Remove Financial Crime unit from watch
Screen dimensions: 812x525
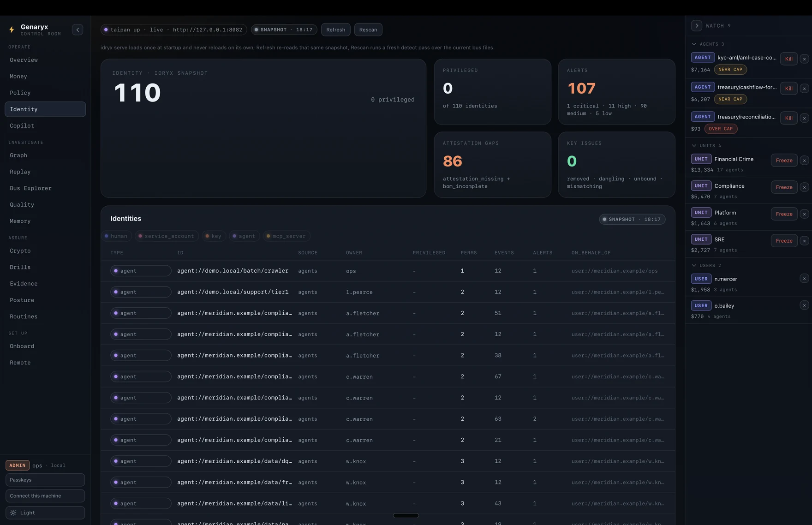[804, 161]
